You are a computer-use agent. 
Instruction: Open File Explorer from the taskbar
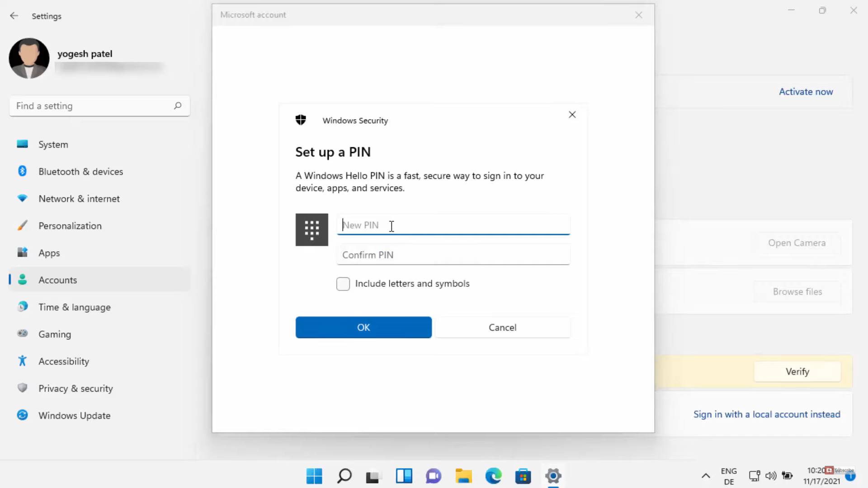(463, 476)
